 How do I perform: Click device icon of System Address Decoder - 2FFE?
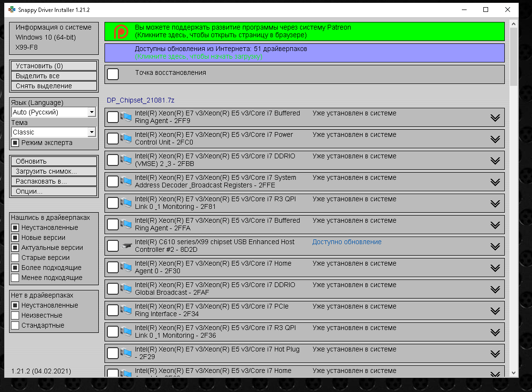click(x=126, y=181)
